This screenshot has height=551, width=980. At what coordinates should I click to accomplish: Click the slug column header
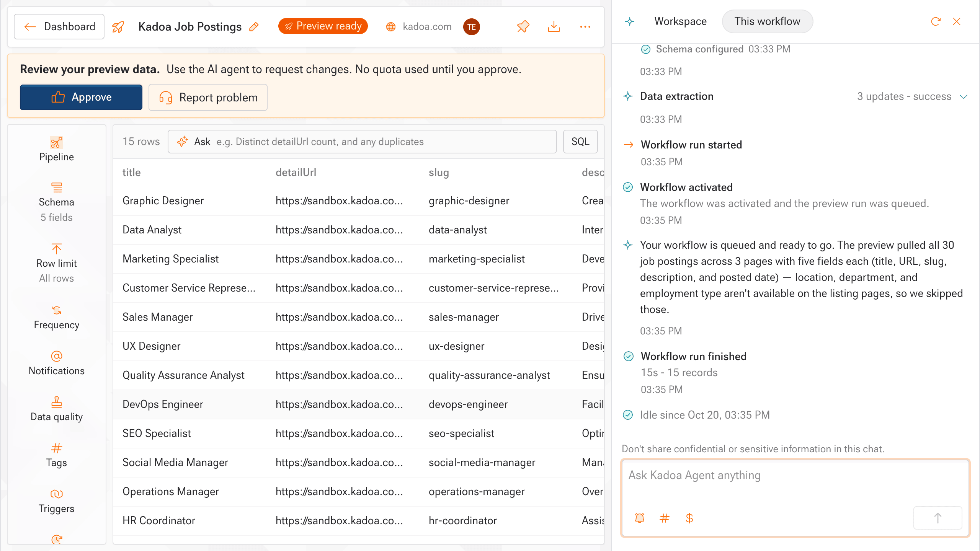(439, 173)
